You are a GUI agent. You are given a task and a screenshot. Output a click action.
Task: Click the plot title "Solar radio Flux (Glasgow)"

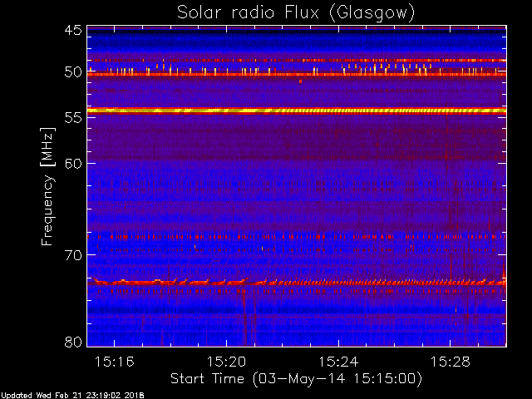click(x=296, y=13)
